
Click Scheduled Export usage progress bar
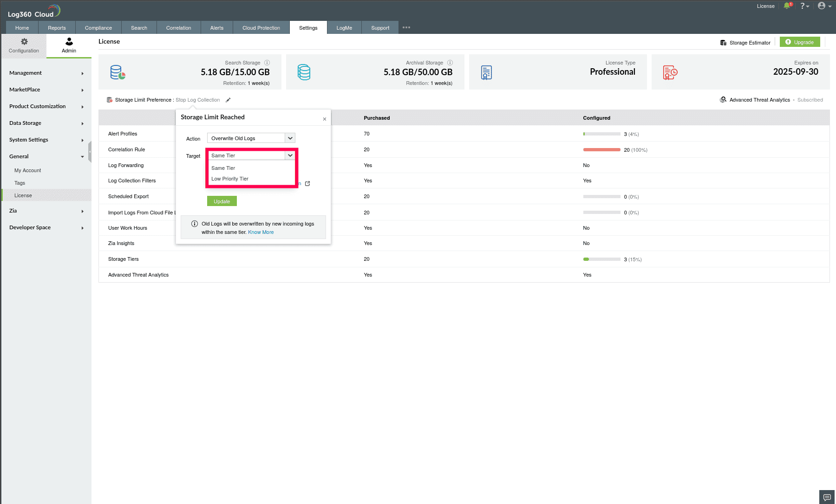click(x=601, y=197)
